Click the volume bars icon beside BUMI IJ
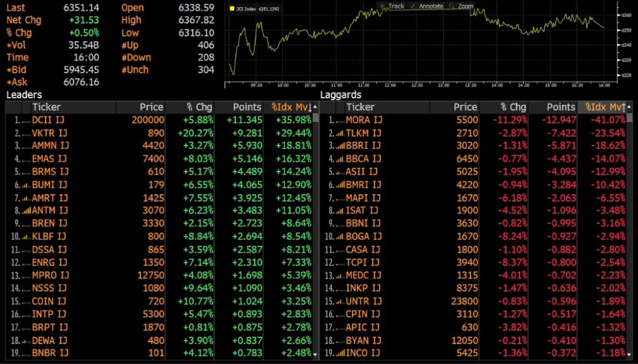 pyautogui.click(x=27, y=185)
